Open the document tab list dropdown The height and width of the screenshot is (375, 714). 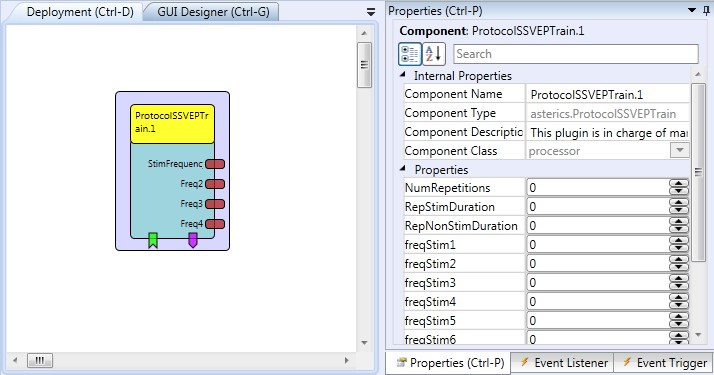pos(371,12)
